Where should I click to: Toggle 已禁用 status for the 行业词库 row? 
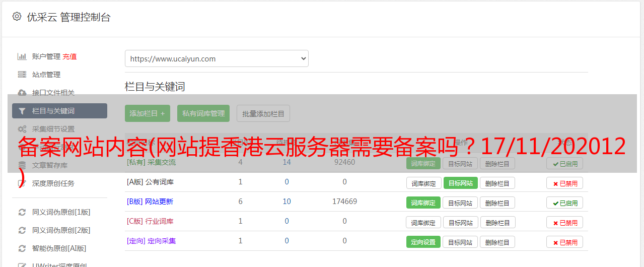point(564,222)
